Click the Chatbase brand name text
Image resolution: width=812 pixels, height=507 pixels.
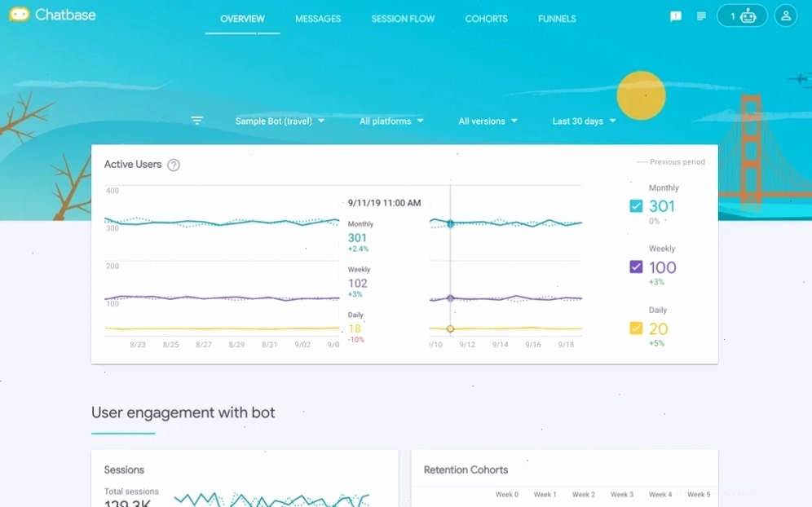click(x=65, y=15)
